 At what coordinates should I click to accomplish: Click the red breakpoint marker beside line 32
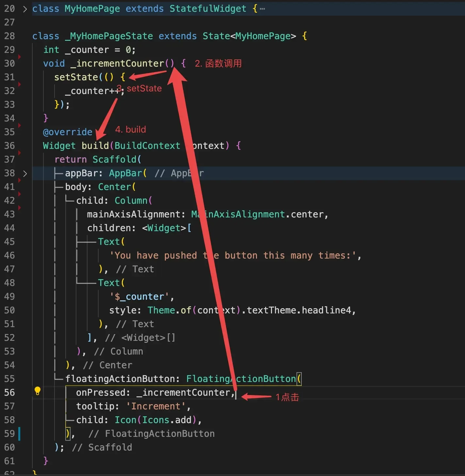coord(19,84)
